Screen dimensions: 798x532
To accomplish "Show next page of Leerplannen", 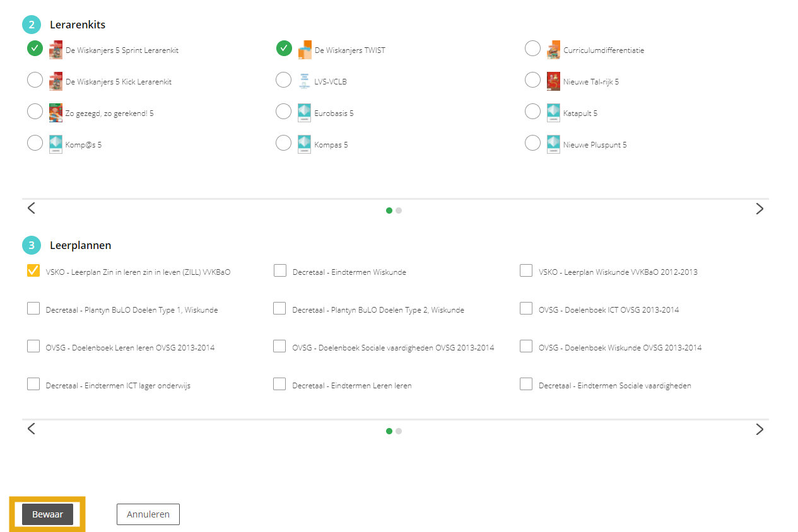I will click(760, 429).
